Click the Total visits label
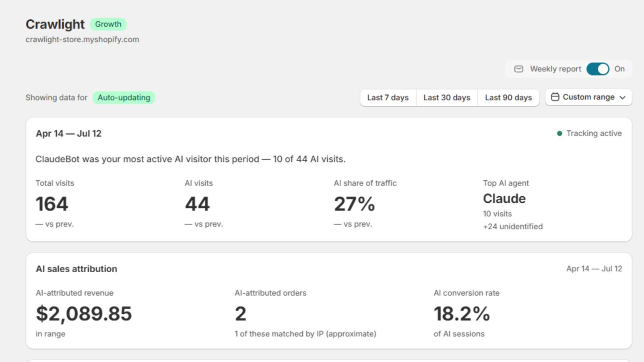Image resolution: width=644 pixels, height=362 pixels. [55, 183]
